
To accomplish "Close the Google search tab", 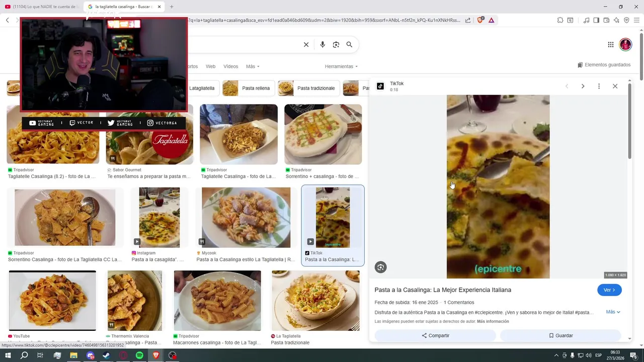I will pyautogui.click(x=159, y=7).
